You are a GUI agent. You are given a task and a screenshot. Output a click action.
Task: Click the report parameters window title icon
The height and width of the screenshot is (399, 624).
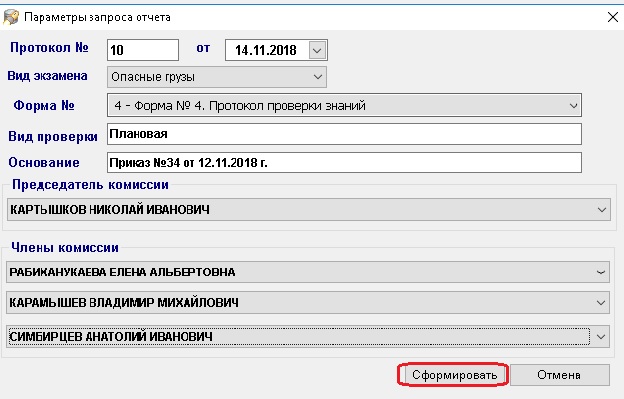point(11,17)
